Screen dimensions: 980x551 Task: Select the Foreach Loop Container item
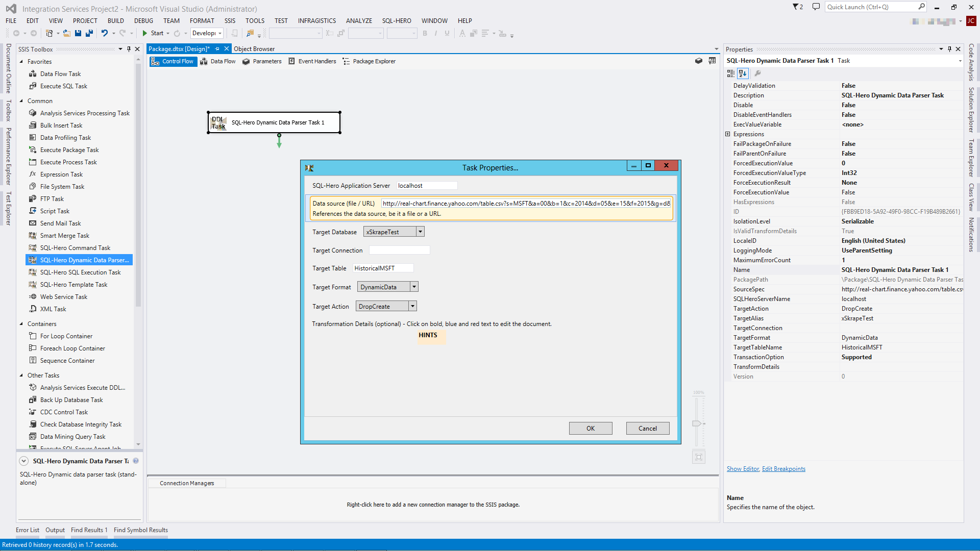pos(72,348)
